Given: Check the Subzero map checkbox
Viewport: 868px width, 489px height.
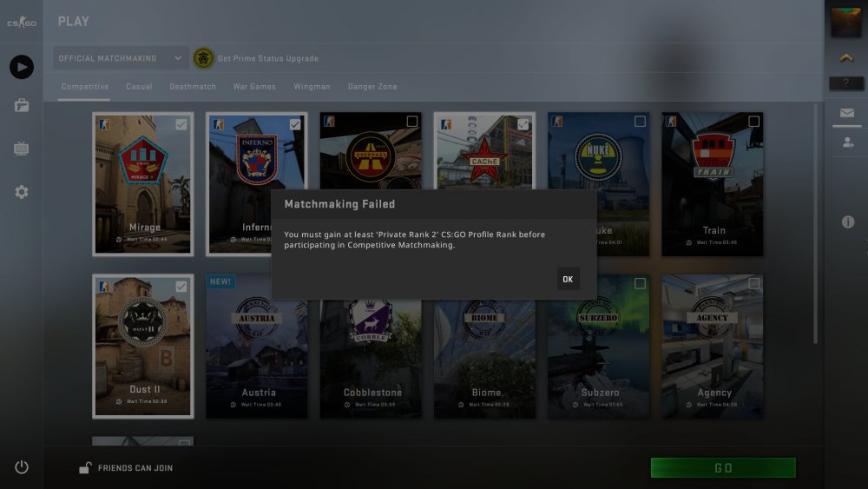Looking at the screenshot, I should pyautogui.click(x=640, y=283).
